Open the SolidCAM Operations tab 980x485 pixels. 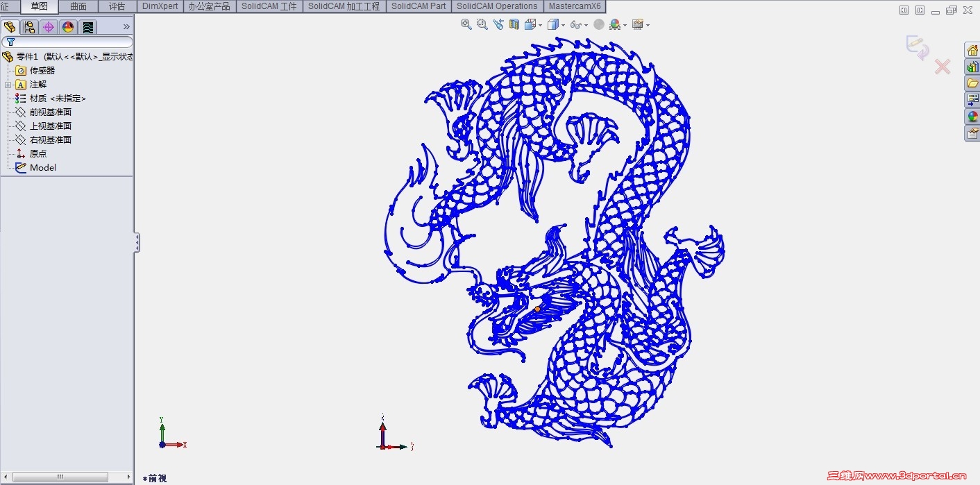pos(497,6)
